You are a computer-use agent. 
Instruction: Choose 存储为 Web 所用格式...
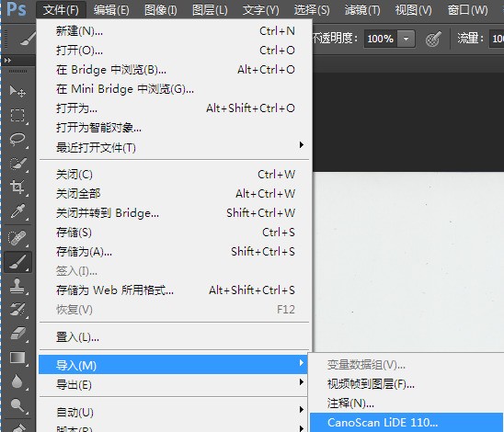[175, 290]
